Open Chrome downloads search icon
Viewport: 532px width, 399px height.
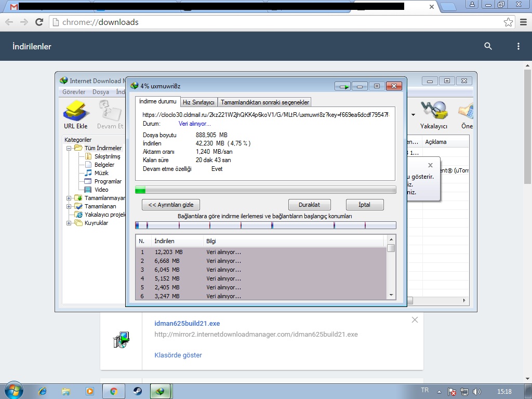(x=488, y=46)
